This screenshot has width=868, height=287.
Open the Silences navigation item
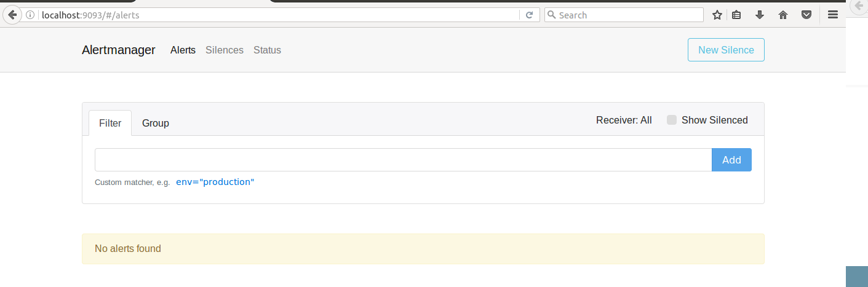tap(225, 50)
